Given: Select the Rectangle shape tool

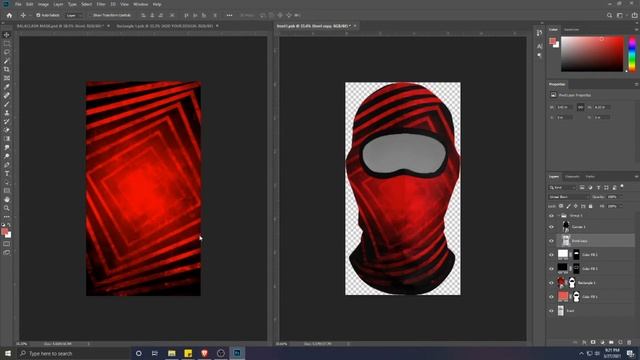Looking at the screenshot, I should [7, 191].
